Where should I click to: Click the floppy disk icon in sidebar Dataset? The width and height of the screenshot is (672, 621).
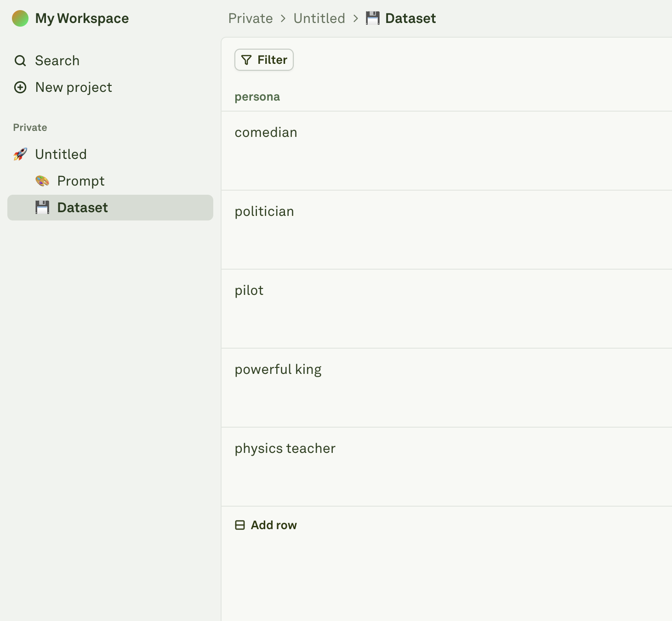tap(42, 208)
